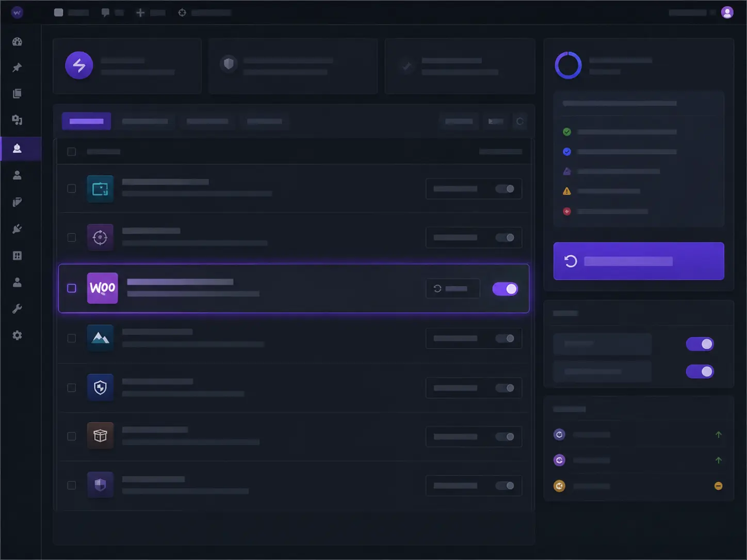Open the stacked pages icon in the sidebar
Viewport: 747px width, 560px height.
17,93
